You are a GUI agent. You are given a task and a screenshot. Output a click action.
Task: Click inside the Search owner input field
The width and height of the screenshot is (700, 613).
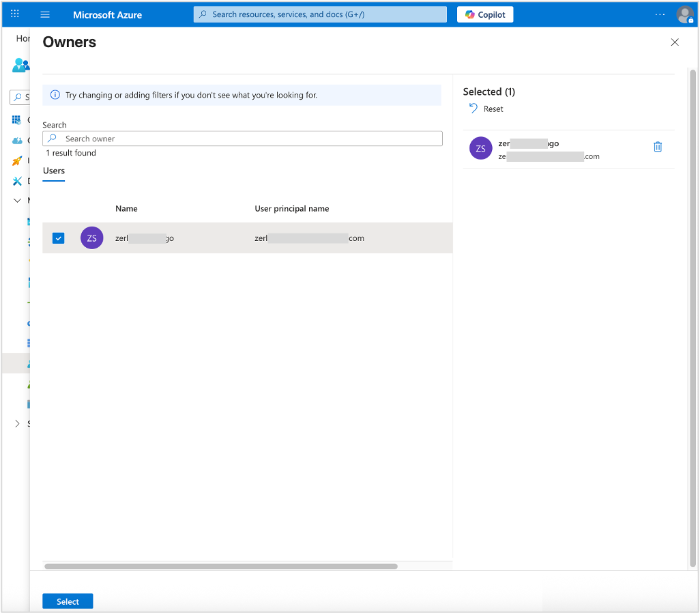click(x=239, y=138)
